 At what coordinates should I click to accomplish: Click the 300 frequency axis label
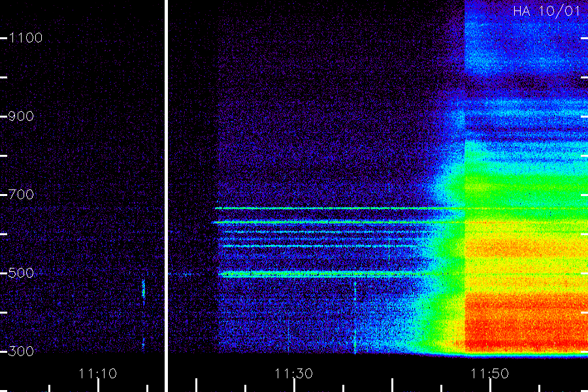(21, 351)
